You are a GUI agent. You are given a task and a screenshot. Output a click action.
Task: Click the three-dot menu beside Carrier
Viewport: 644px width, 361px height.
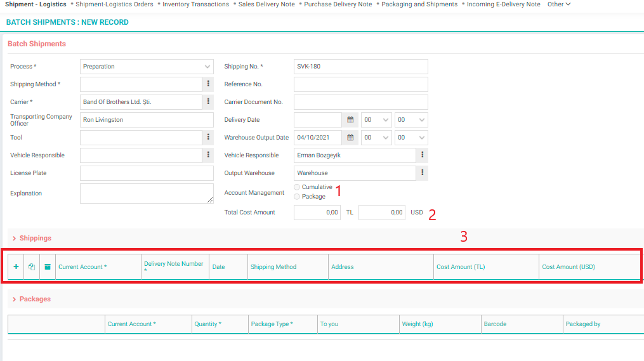point(208,102)
